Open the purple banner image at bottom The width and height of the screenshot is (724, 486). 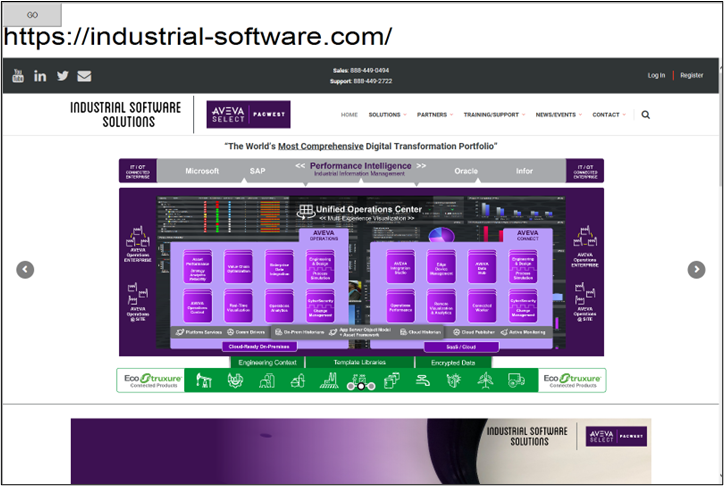(x=361, y=450)
